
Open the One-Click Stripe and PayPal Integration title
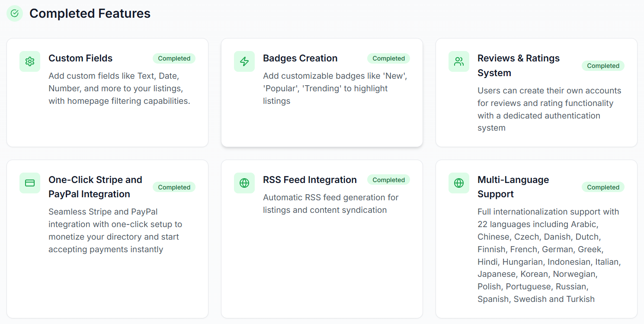click(95, 187)
